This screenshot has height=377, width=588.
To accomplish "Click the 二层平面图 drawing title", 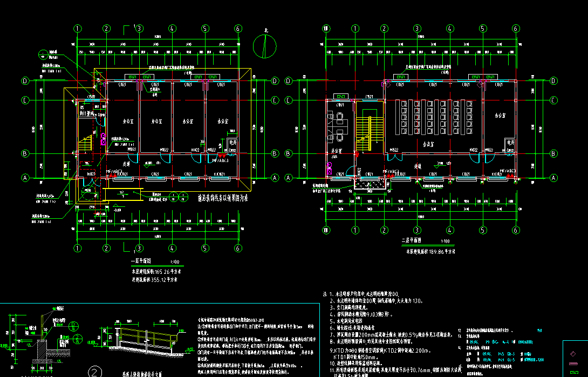I will click(x=411, y=241).
